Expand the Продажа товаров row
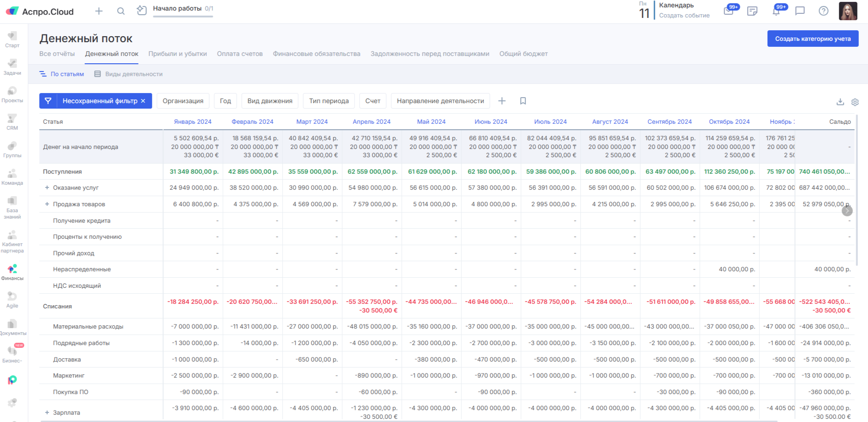Screen dimensions: 868x422 (47, 204)
